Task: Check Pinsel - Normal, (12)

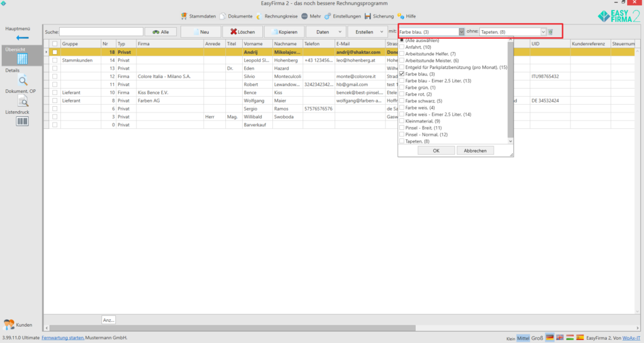Action: (x=402, y=134)
